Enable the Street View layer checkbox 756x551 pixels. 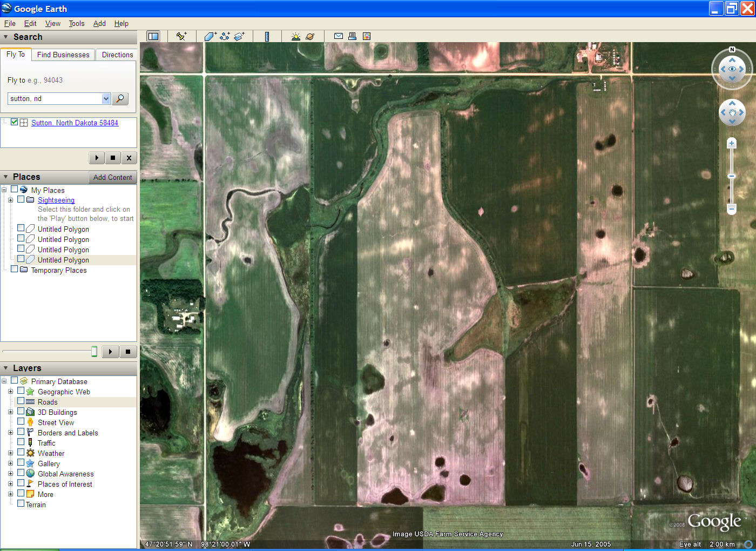click(x=21, y=421)
